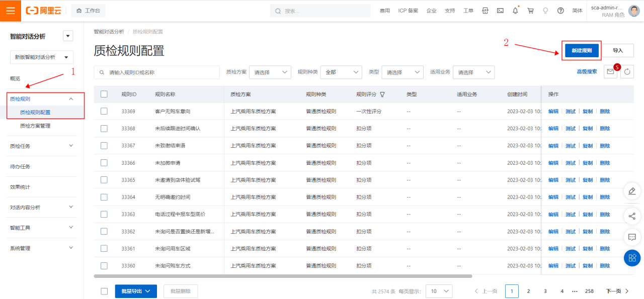Click the 新建规则 button
The image size is (644, 299).
pos(582,50)
